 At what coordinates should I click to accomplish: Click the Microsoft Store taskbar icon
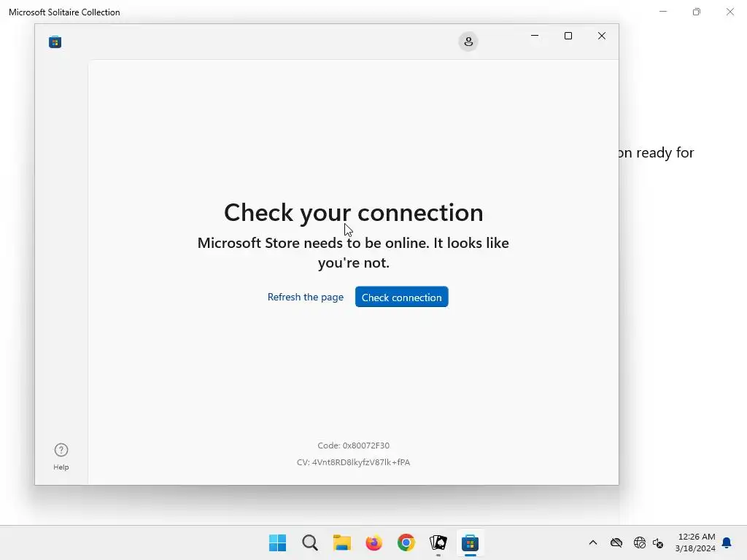(x=471, y=542)
